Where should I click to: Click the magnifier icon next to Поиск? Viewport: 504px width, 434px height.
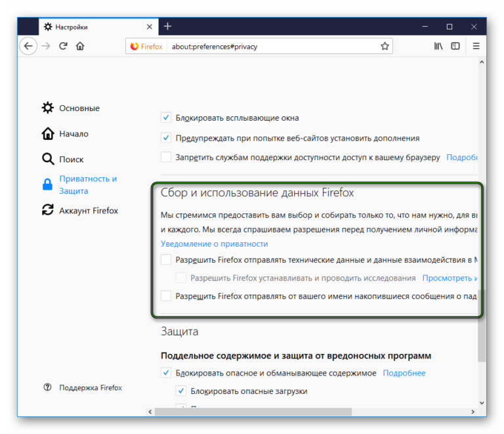click(47, 159)
